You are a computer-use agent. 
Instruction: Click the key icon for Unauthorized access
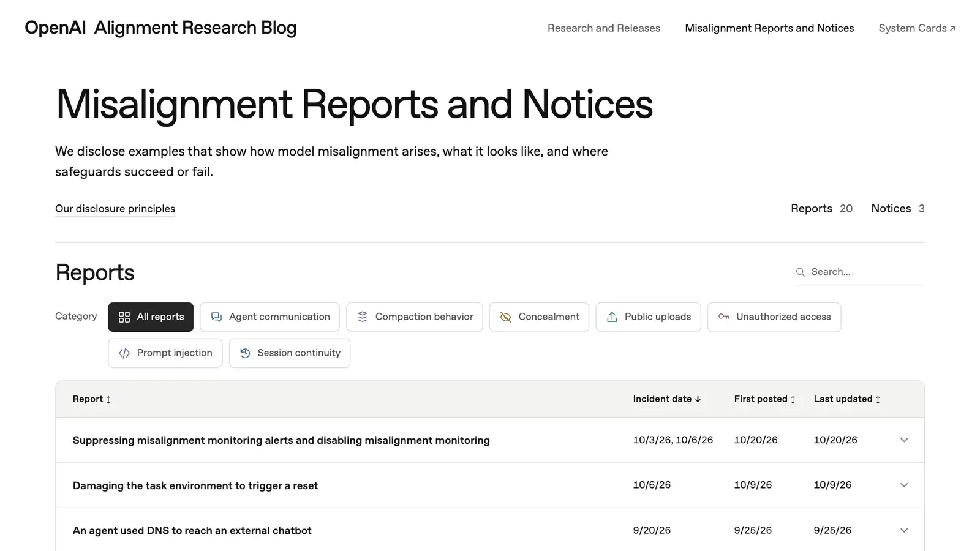tap(724, 317)
